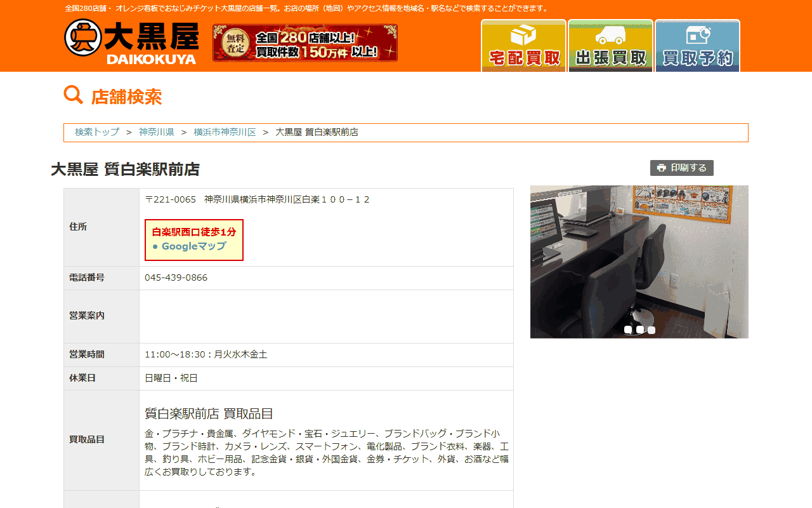The image size is (812, 508).
Task: Click the 無料査定 red banner
Action: tap(305, 43)
